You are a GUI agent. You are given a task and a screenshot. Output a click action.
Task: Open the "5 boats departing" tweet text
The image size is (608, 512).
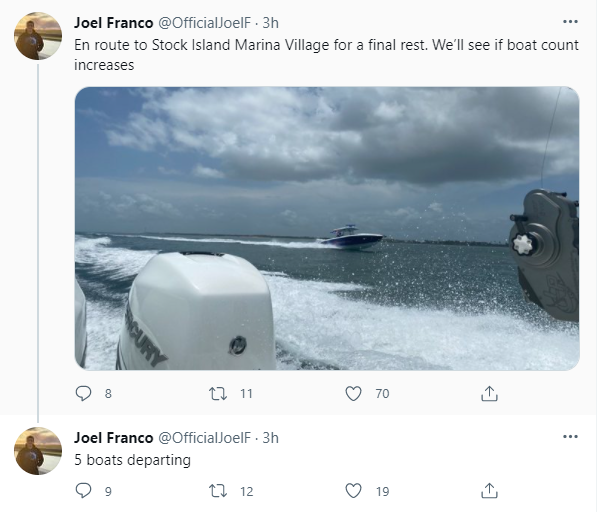132,460
